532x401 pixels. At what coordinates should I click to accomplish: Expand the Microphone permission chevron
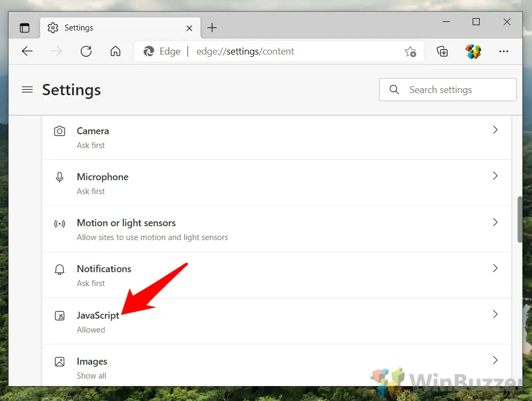point(495,176)
